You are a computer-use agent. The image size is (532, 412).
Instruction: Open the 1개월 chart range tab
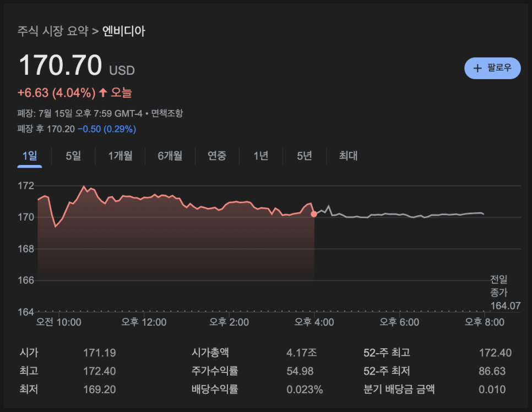coord(120,156)
